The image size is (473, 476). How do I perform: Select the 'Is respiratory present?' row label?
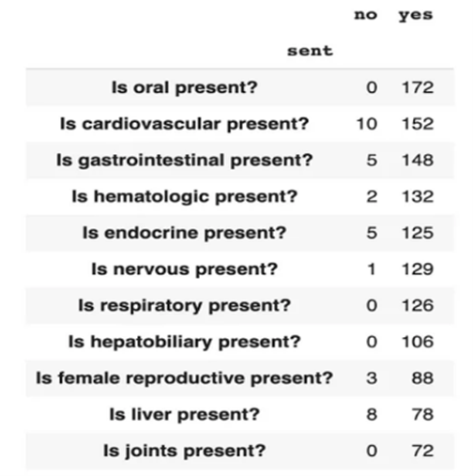pos(185,305)
